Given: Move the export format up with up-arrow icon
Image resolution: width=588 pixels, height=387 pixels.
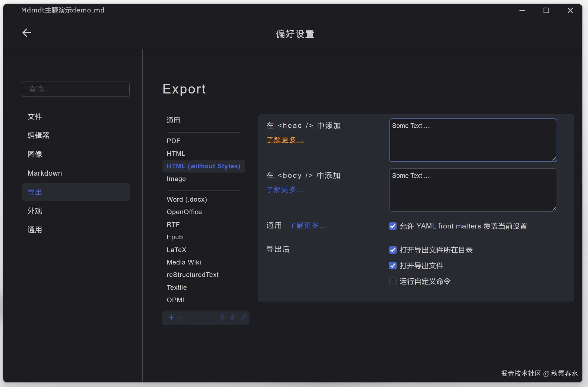Looking at the screenshot, I should 222,317.
